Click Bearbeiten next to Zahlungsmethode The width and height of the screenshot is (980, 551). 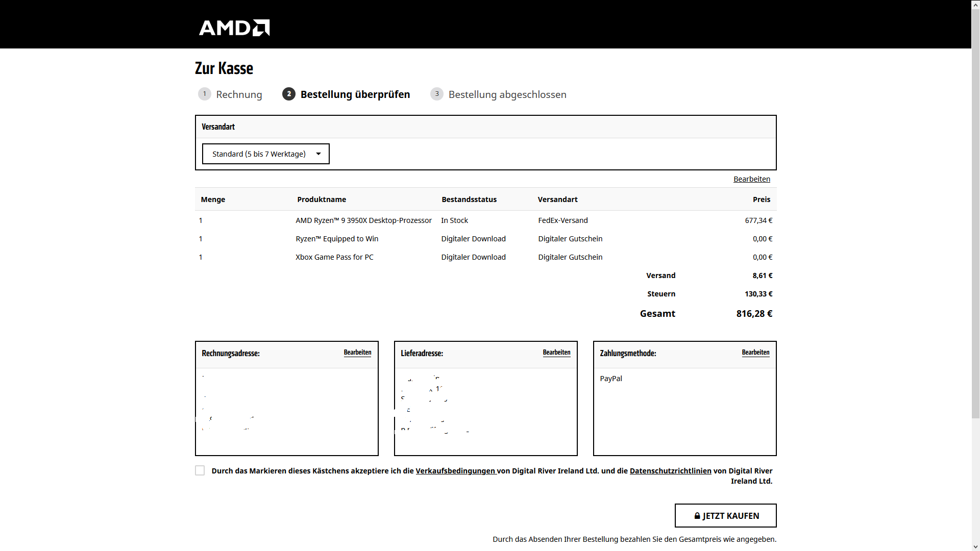click(755, 352)
